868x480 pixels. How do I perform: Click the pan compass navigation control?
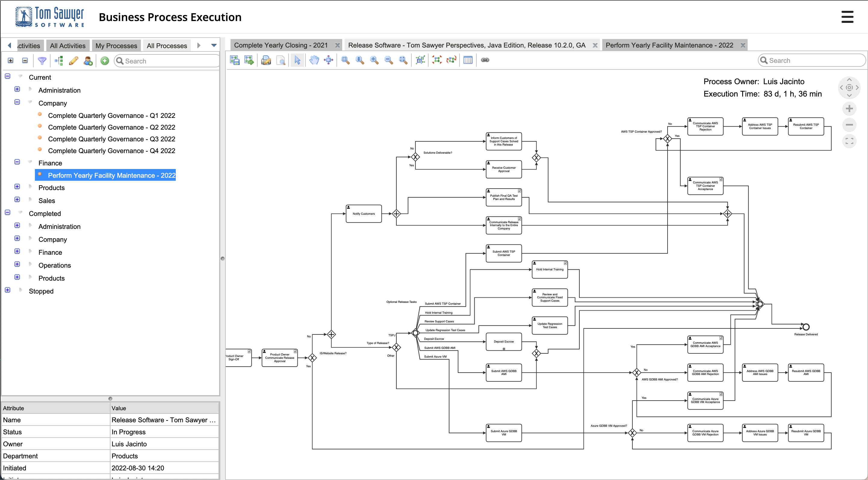849,88
